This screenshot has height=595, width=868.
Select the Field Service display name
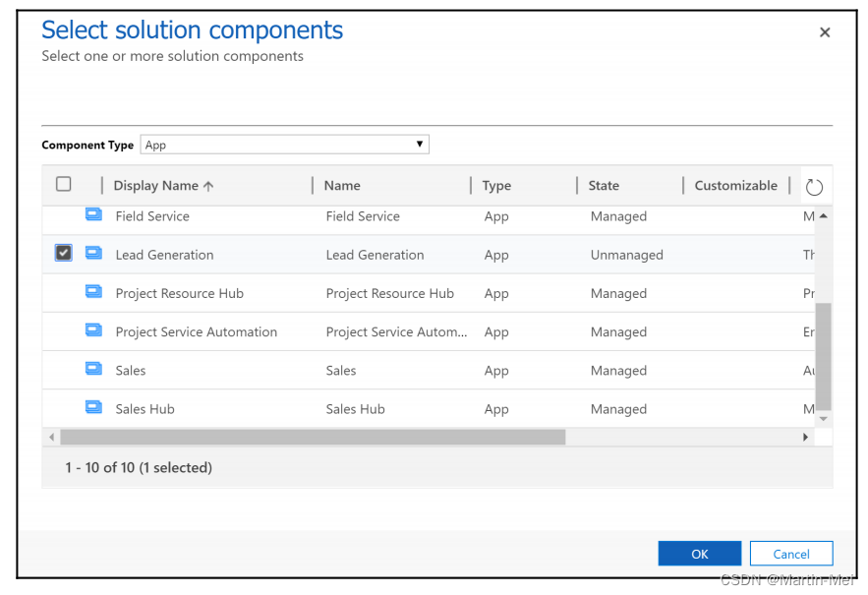(x=152, y=216)
